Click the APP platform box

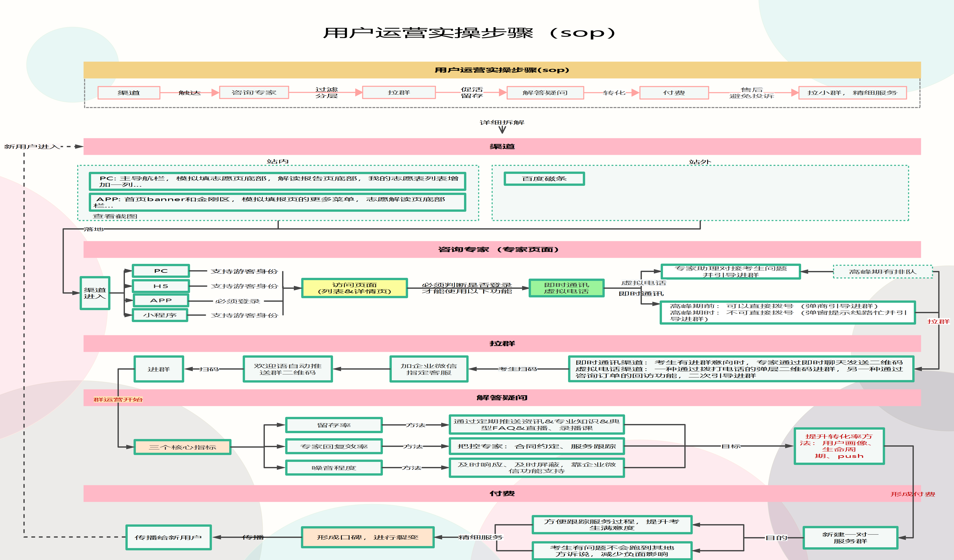click(x=161, y=300)
